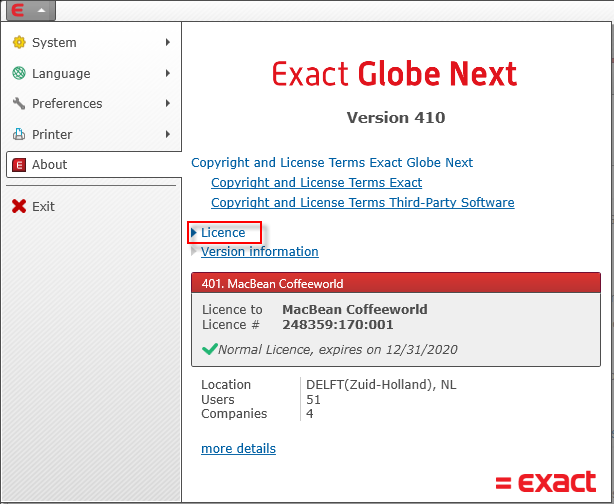614x504 pixels.
Task: Click the Version 410 text
Action: tap(396, 117)
